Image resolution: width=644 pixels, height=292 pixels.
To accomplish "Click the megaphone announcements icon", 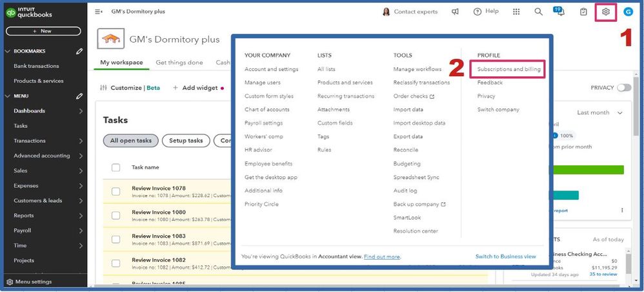I will click(x=455, y=12).
